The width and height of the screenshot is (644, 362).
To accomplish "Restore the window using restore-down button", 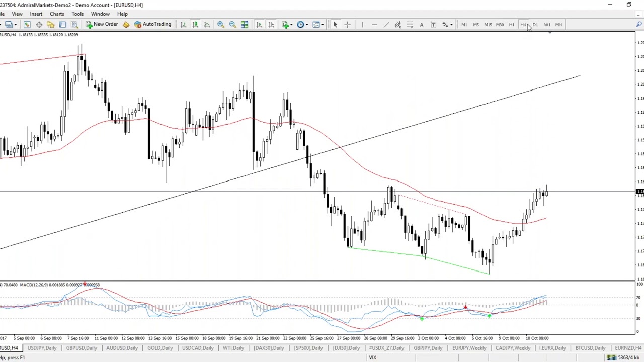I will pos(629,5).
